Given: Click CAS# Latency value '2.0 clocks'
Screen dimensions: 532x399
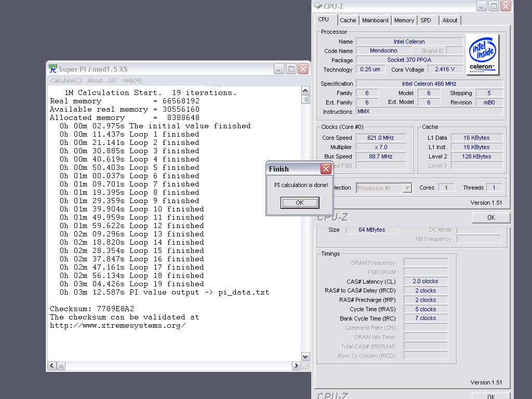Looking at the screenshot, I should (425, 281).
